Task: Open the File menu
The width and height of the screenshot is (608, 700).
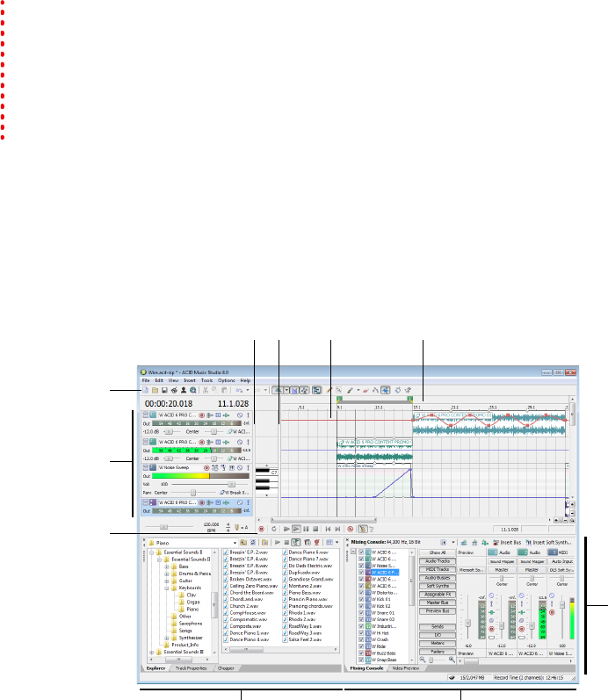Action: tap(146, 381)
